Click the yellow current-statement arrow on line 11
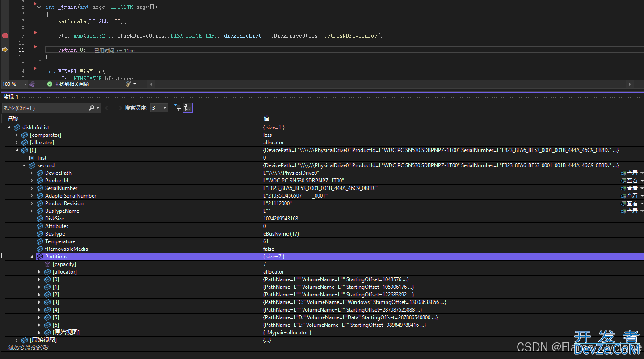Image resolution: width=644 pixels, height=359 pixels. 5,50
